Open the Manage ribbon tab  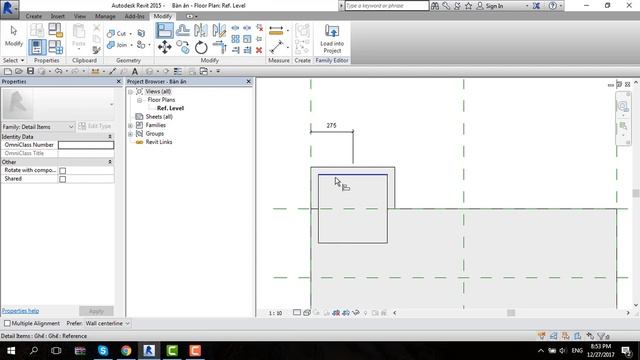105,16
